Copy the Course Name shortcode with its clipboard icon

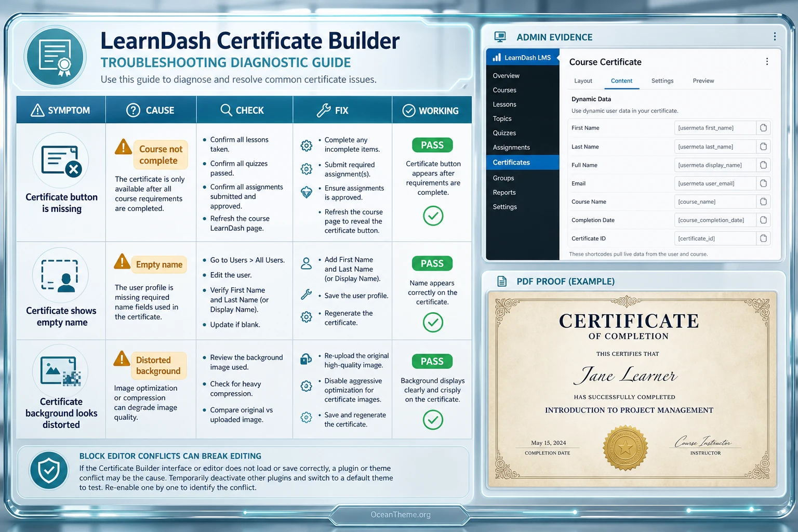[x=763, y=202]
